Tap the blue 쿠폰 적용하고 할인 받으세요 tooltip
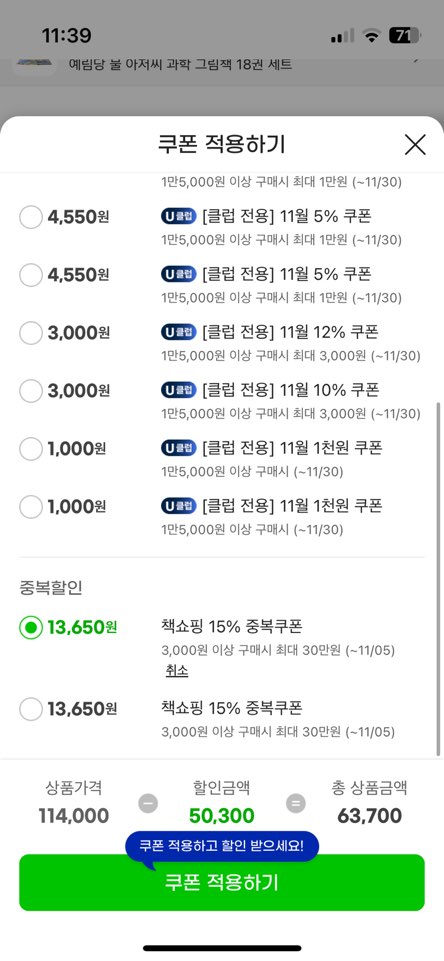The width and height of the screenshot is (444, 961). [222, 846]
